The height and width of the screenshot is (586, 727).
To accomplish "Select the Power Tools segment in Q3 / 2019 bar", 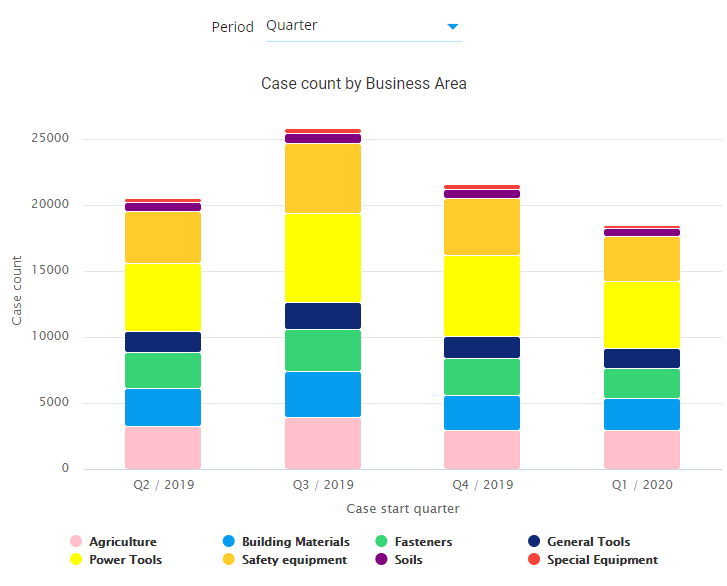I will pos(323,258).
